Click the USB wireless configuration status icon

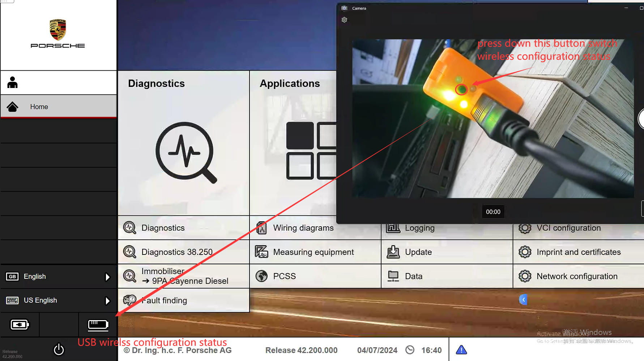[x=98, y=325]
